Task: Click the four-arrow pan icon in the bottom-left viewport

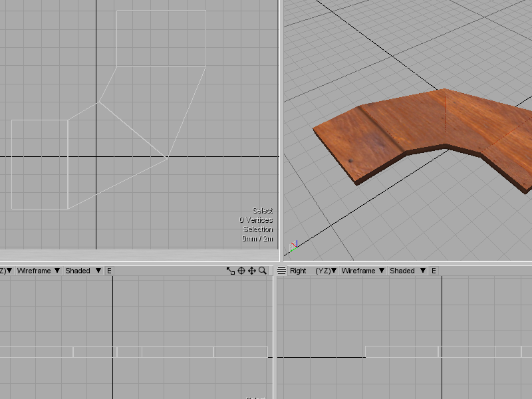Action: (x=252, y=271)
